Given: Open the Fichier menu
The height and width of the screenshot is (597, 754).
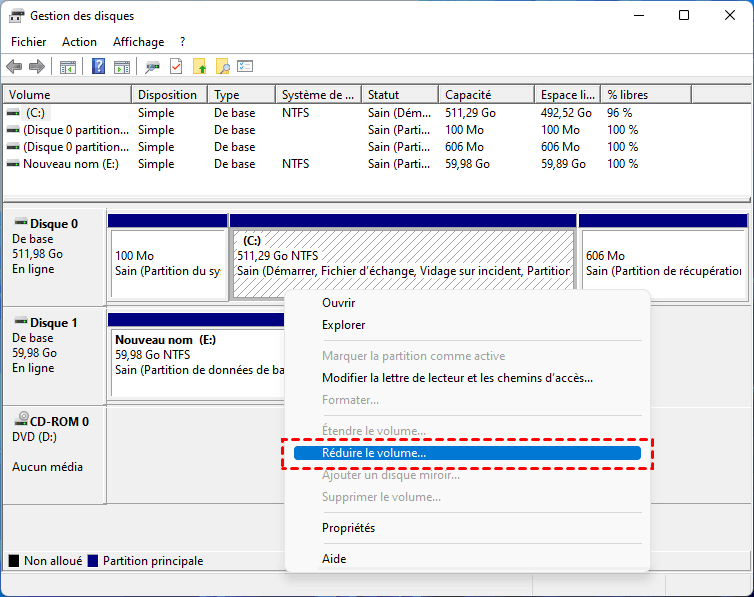Looking at the screenshot, I should point(28,42).
